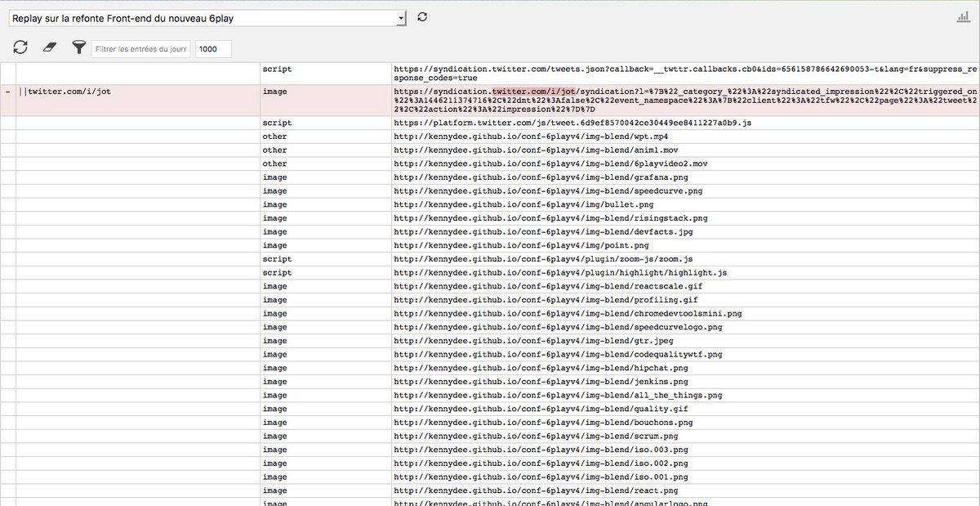Click the circular refresh icon in the toolbar
The height and width of the screenshot is (506, 980).
[20, 48]
